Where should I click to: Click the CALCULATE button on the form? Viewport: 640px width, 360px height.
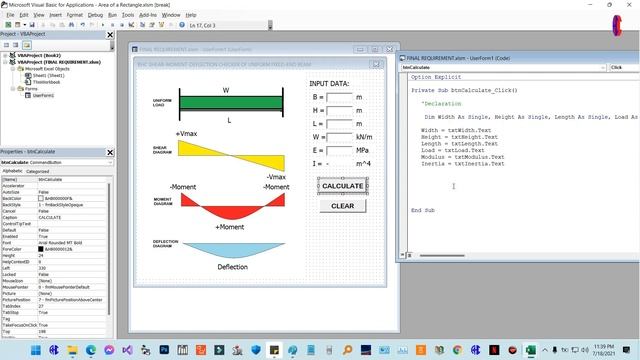pyautogui.click(x=343, y=186)
